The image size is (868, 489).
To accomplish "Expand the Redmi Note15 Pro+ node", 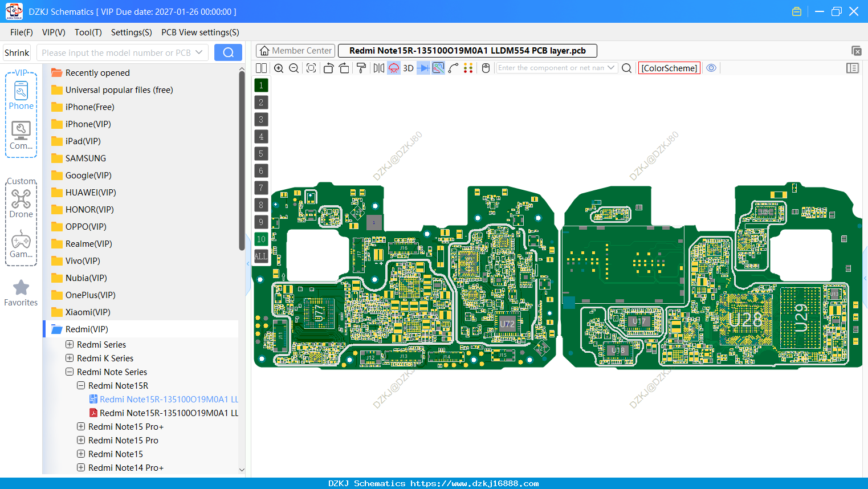I will pos(81,426).
